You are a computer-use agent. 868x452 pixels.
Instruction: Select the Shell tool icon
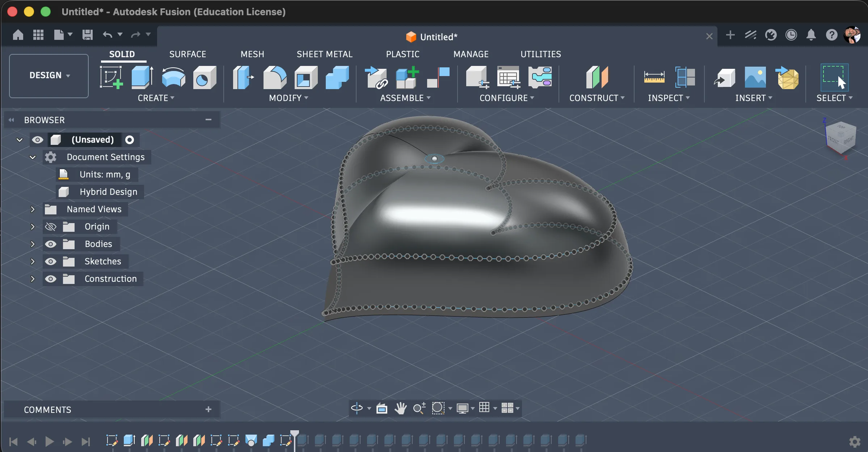point(306,77)
